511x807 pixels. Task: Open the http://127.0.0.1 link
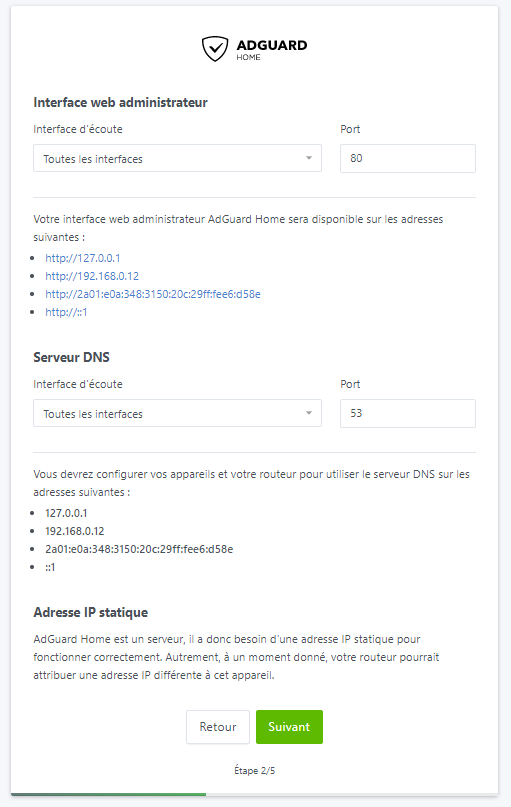tap(83, 258)
